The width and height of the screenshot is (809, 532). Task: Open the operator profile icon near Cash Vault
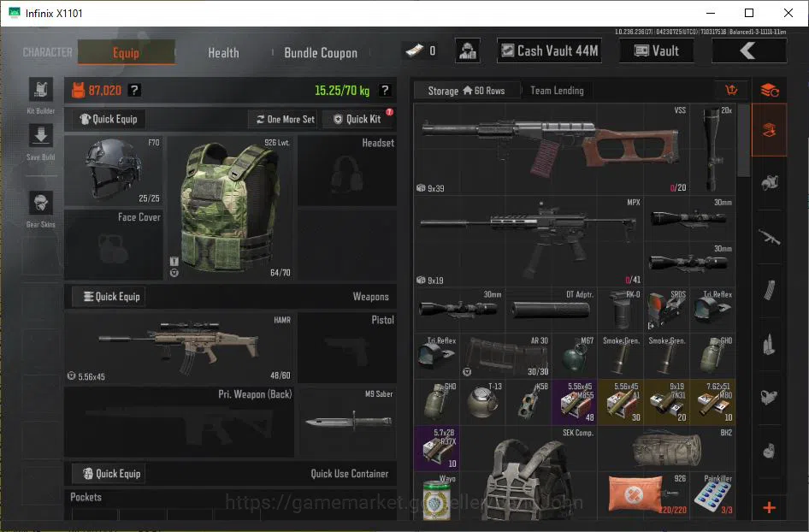coord(468,50)
